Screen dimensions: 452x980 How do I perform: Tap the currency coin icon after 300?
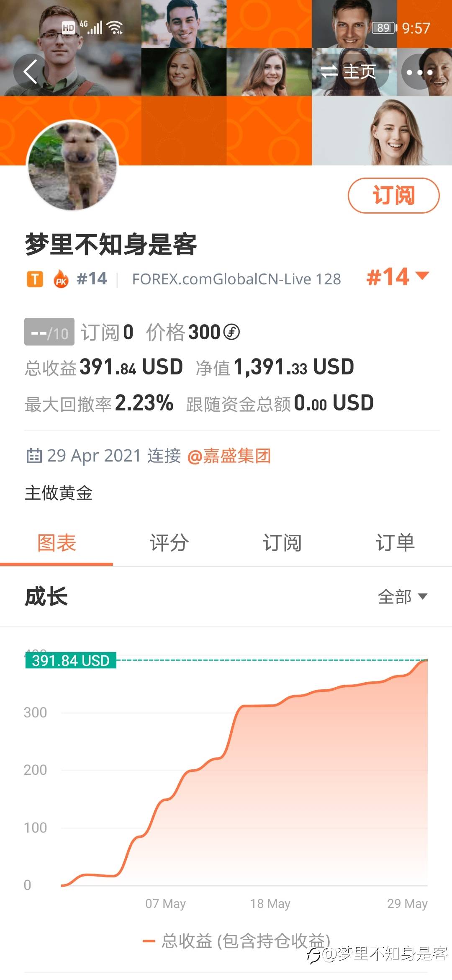coord(231,332)
